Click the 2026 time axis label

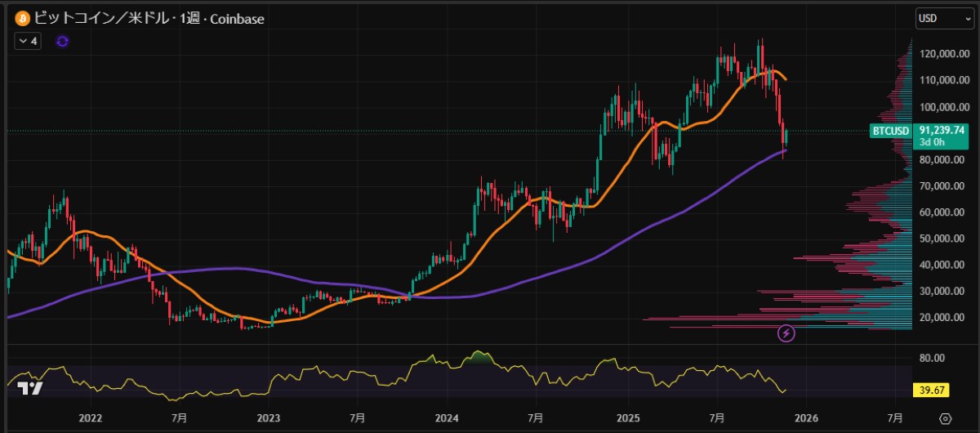click(x=805, y=418)
